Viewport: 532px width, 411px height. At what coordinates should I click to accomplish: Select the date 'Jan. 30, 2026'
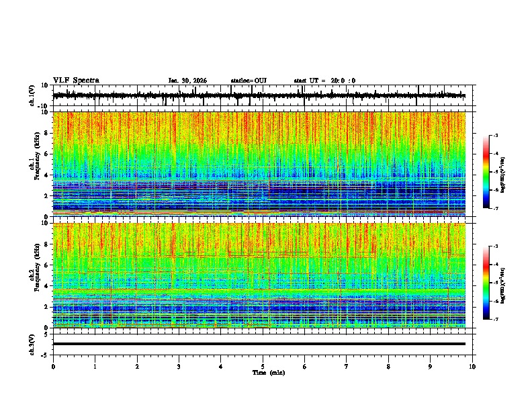click(187, 81)
